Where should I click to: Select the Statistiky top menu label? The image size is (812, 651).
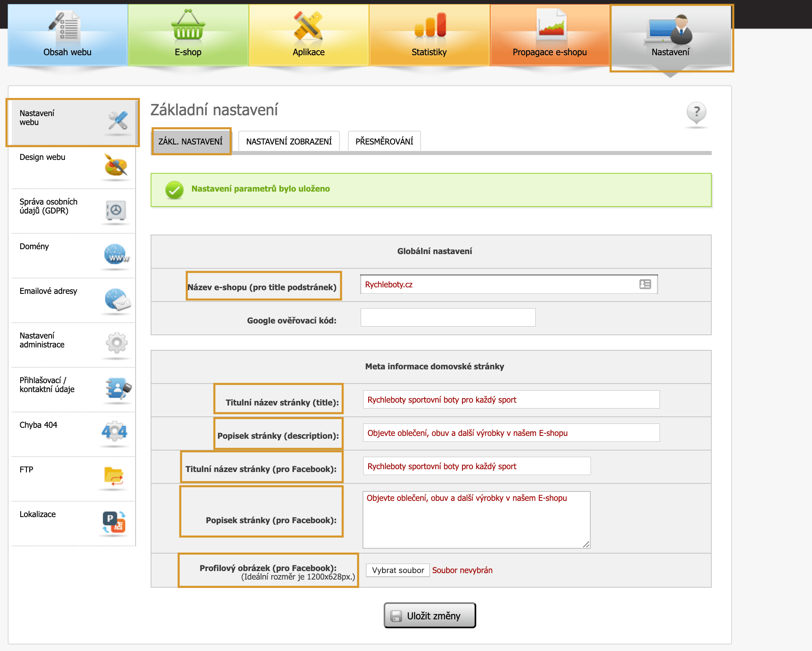click(429, 52)
